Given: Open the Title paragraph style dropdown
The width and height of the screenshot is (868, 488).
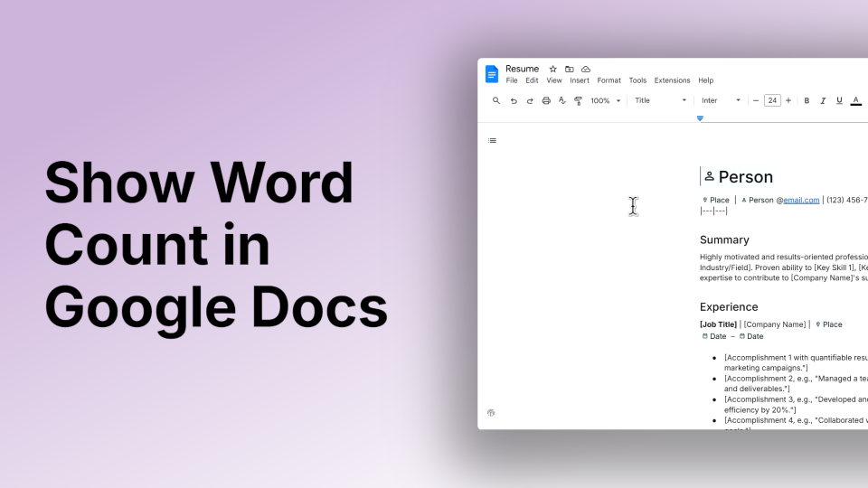Looking at the screenshot, I should [660, 100].
